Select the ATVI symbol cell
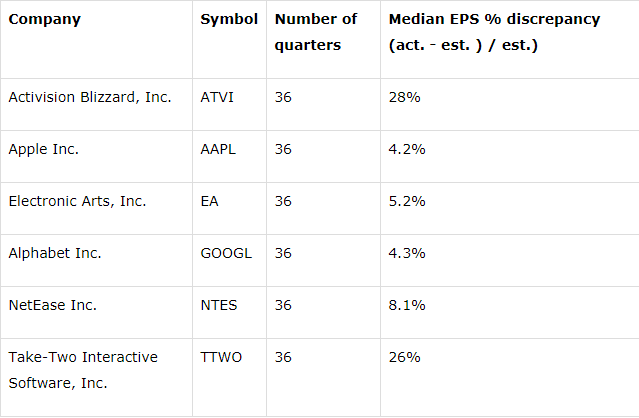Viewport: 639px width, 418px height. 217,97
